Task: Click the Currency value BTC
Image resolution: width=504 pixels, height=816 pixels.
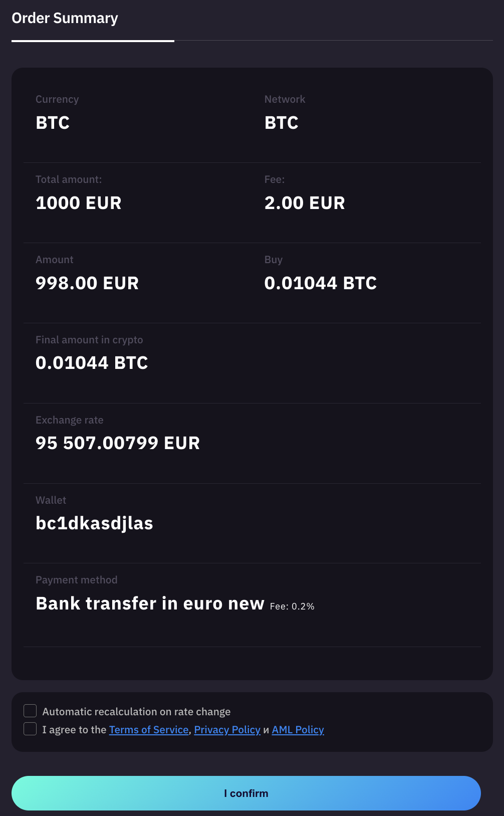Action: (x=53, y=123)
